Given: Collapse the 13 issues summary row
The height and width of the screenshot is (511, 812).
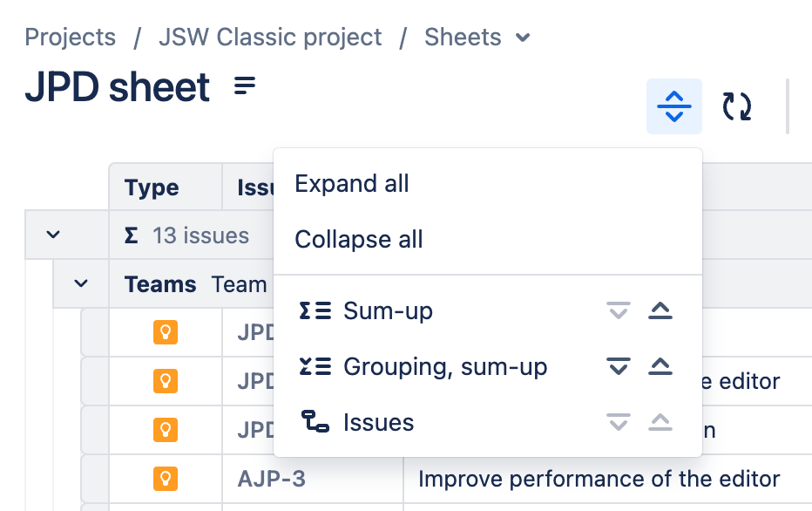Looking at the screenshot, I should point(53,235).
